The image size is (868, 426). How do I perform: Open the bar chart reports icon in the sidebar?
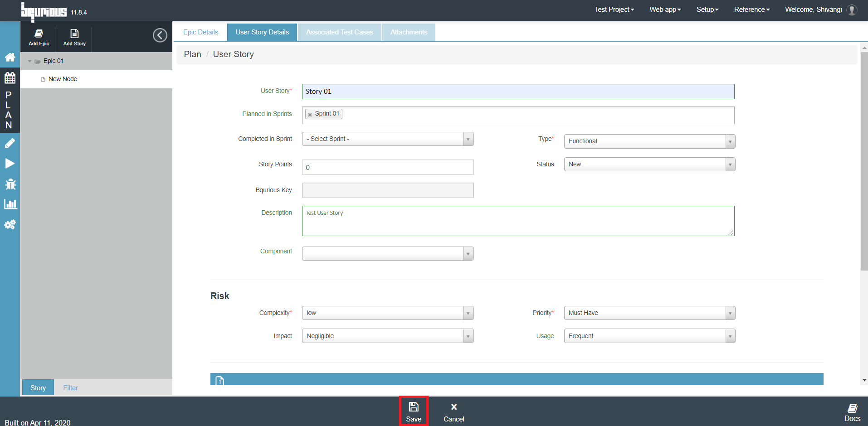pyautogui.click(x=10, y=204)
